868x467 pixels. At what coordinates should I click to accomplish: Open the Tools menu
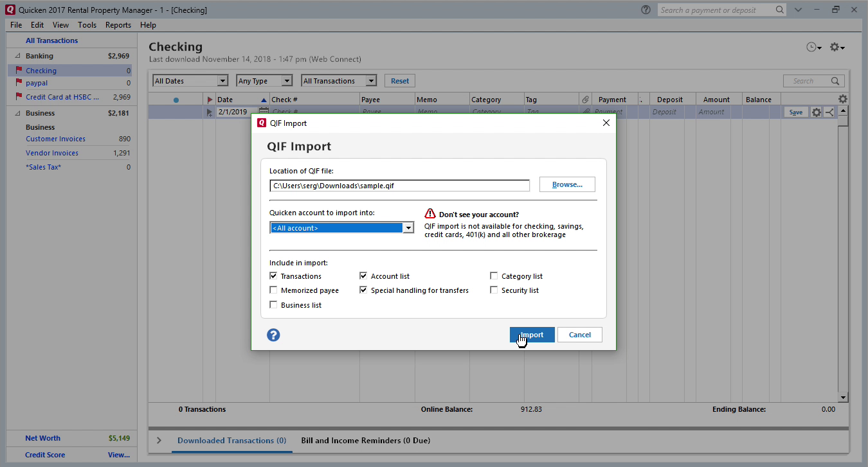(x=87, y=25)
